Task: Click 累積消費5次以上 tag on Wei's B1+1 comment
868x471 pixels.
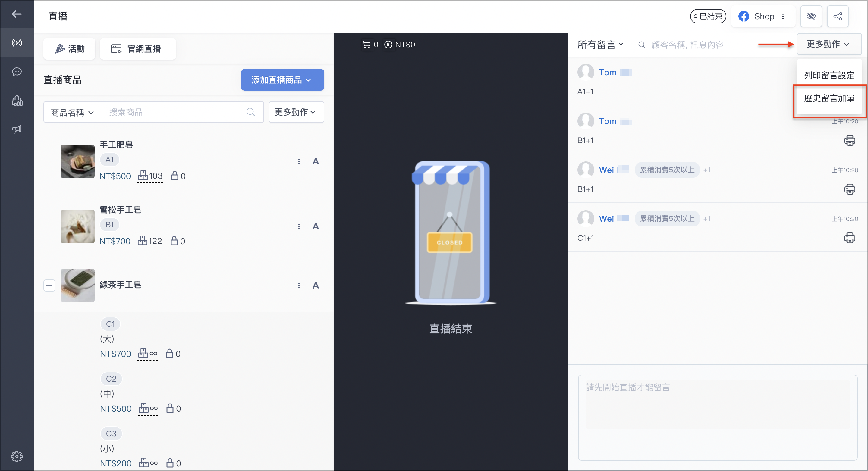Action: coord(667,170)
